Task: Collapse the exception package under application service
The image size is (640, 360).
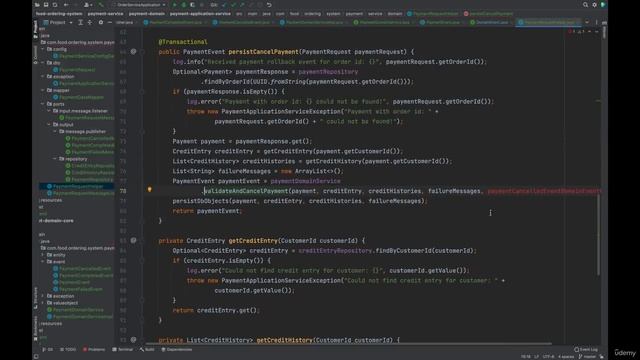Action: coord(43,76)
